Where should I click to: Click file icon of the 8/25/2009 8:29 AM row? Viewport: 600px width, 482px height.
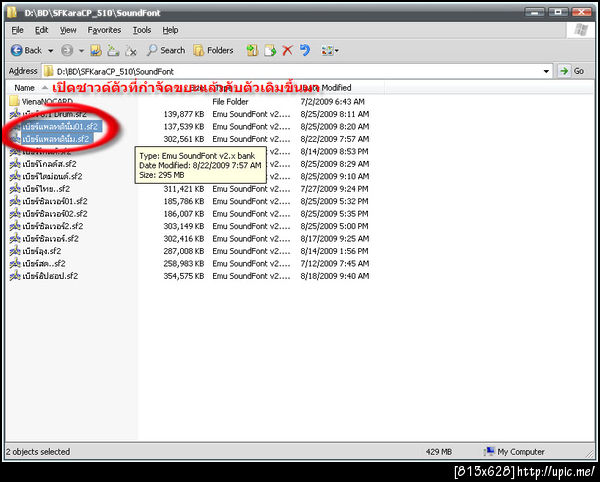(x=15, y=164)
